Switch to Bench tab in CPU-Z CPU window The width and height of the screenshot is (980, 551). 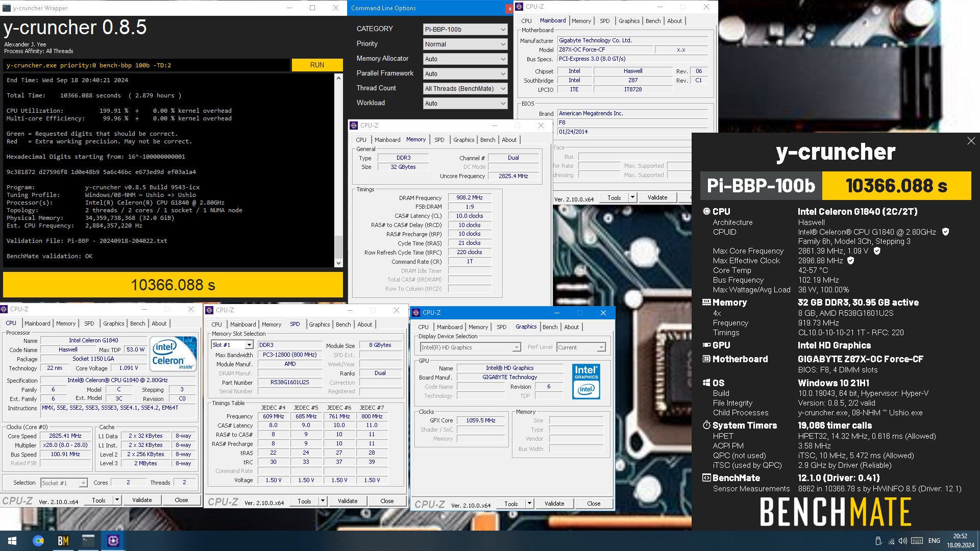(x=138, y=323)
